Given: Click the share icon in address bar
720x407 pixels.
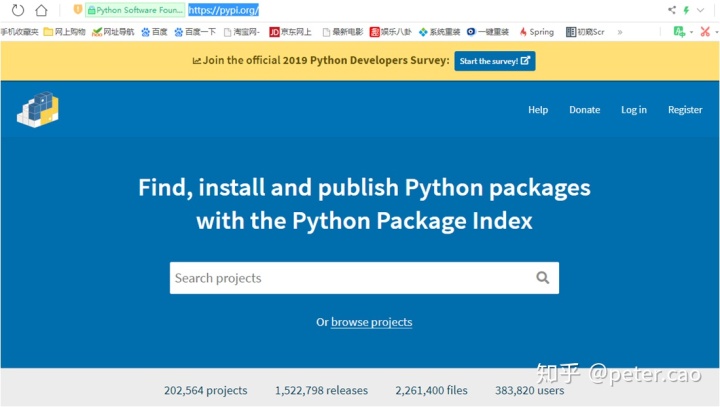Looking at the screenshot, I should click(x=672, y=10).
